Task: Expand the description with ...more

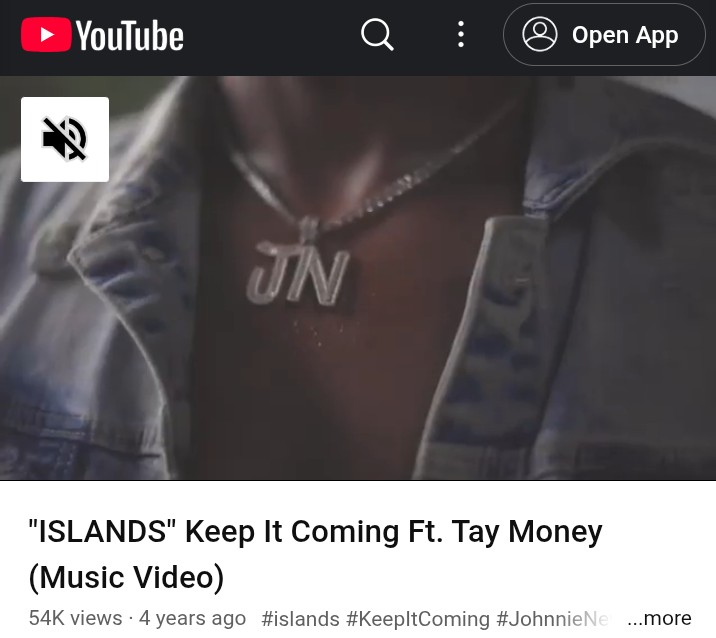Action: tap(659, 618)
